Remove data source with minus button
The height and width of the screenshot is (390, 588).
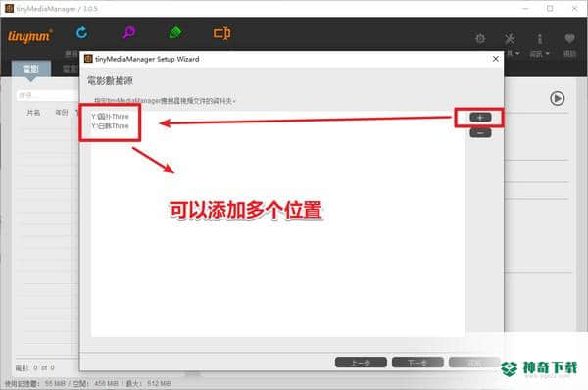[x=480, y=132]
